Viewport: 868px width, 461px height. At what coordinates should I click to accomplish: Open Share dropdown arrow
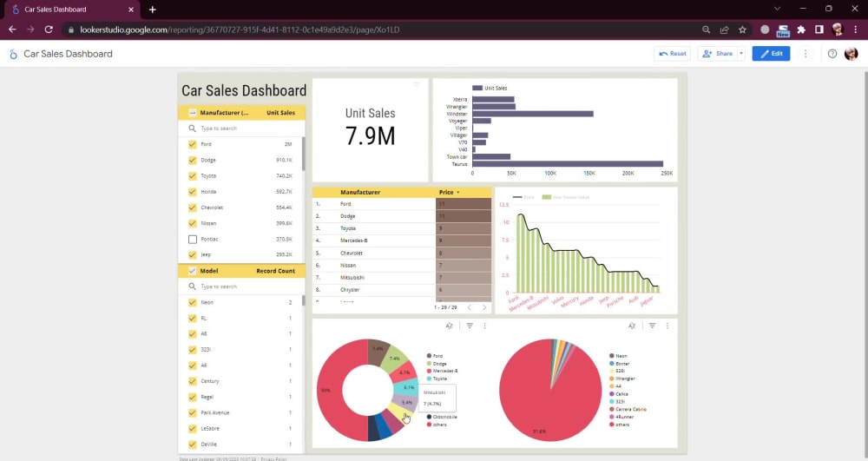point(741,54)
